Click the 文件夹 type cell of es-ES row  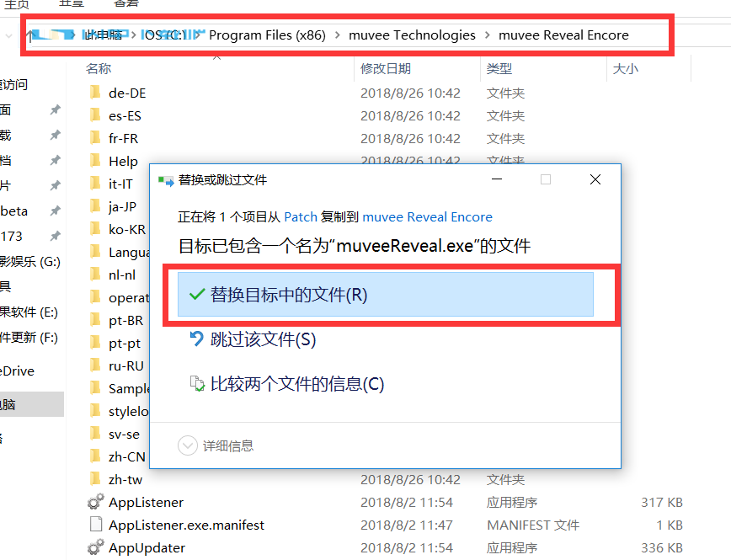(x=506, y=115)
